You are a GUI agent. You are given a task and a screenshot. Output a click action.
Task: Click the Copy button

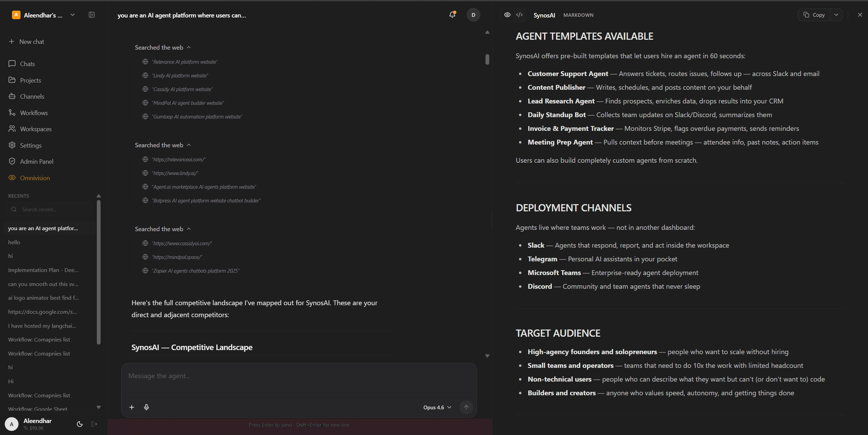pos(814,15)
